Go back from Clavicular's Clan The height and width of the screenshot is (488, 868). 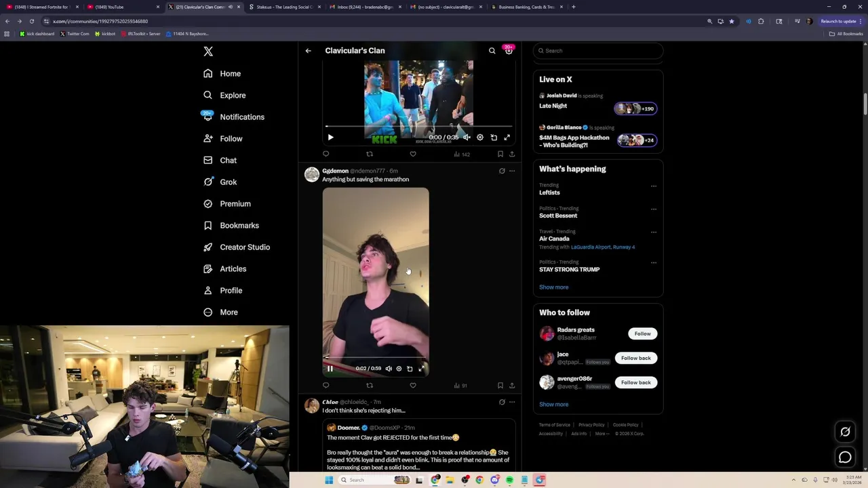tap(308, 51)
